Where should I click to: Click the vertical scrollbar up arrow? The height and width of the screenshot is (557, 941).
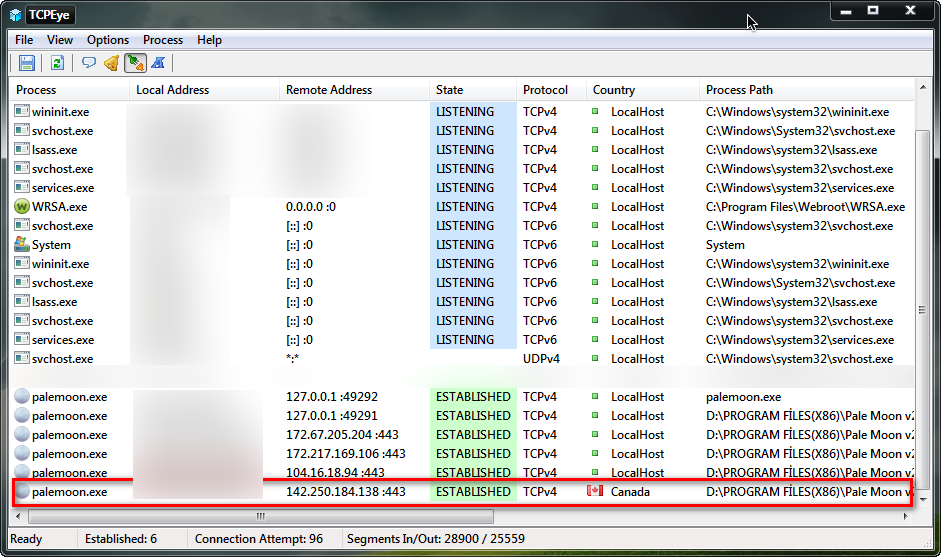(922, 88)
